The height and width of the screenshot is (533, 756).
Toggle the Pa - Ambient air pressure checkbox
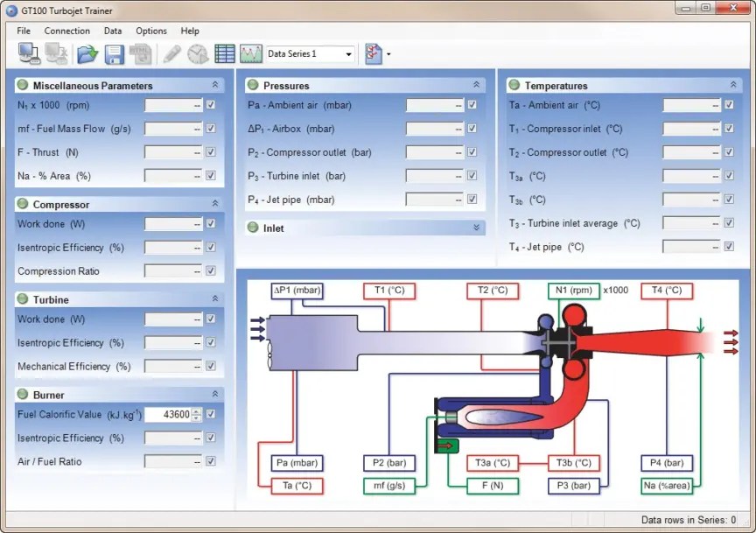pyautogui.click(x=472, y=105)
